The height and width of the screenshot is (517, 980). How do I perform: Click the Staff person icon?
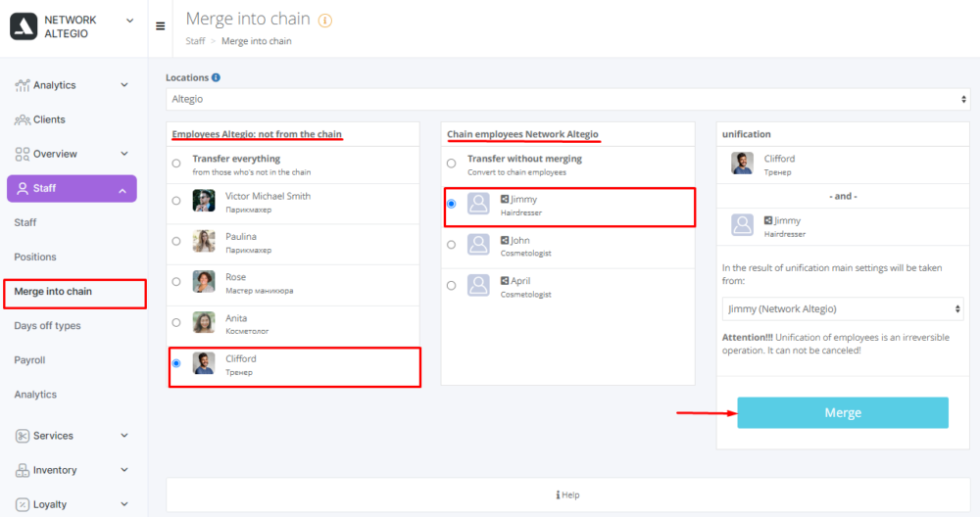22,189
